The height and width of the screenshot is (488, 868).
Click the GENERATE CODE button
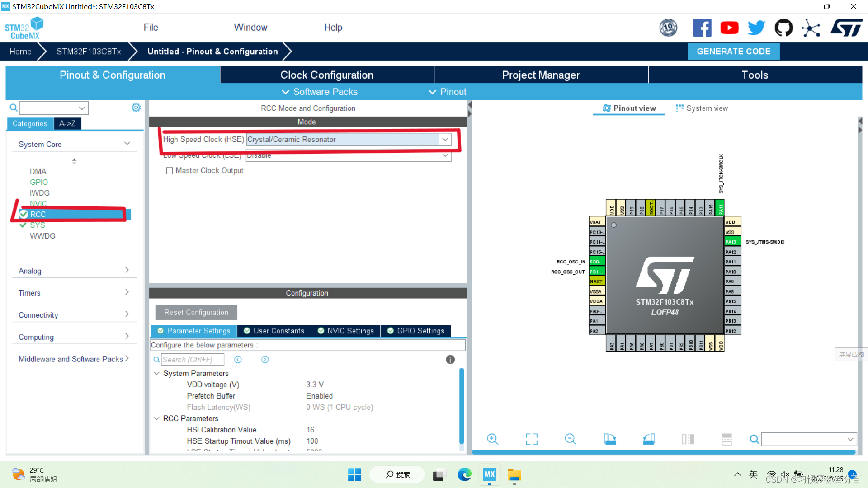733,52
